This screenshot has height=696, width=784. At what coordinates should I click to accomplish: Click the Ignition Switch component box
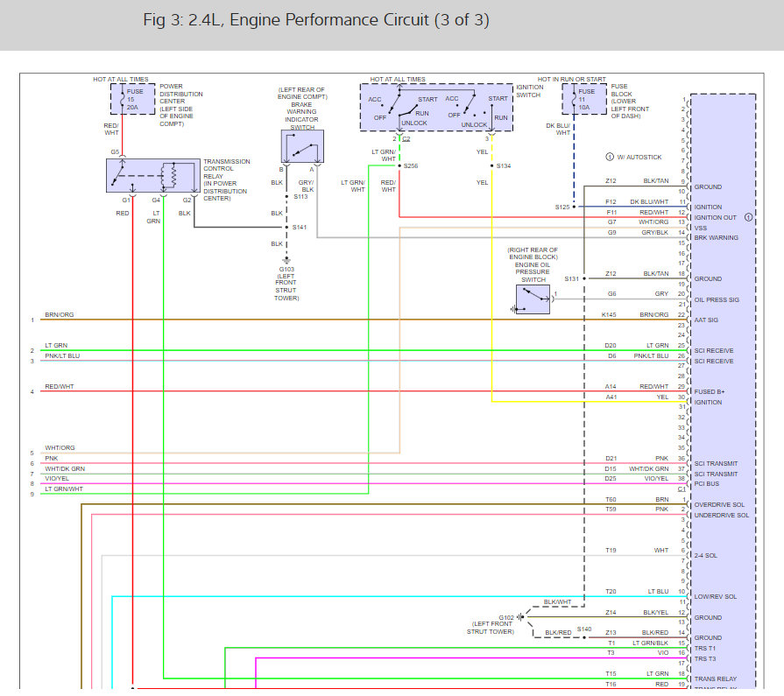(436, 108)
